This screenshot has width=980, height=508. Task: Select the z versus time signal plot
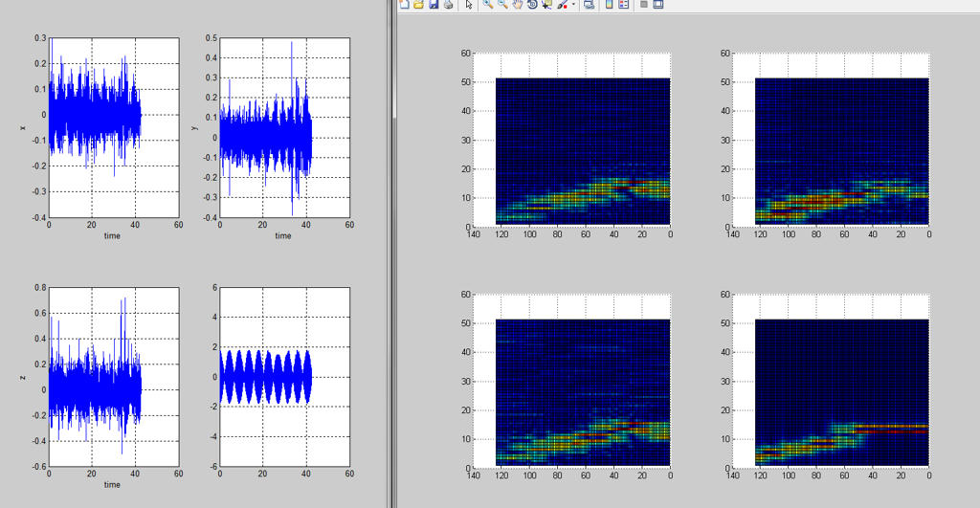click(114, 377)
